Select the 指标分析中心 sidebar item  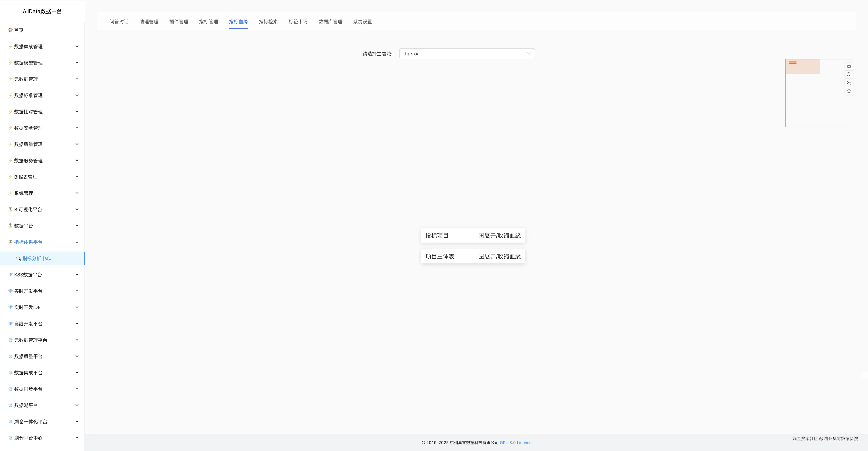[36, 258]
